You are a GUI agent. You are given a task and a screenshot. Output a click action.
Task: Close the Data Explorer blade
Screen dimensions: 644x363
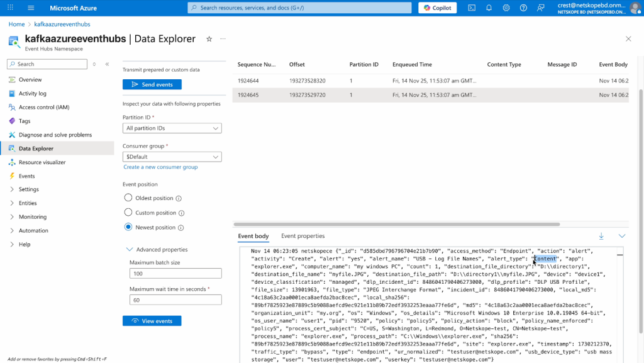(628, 39)
